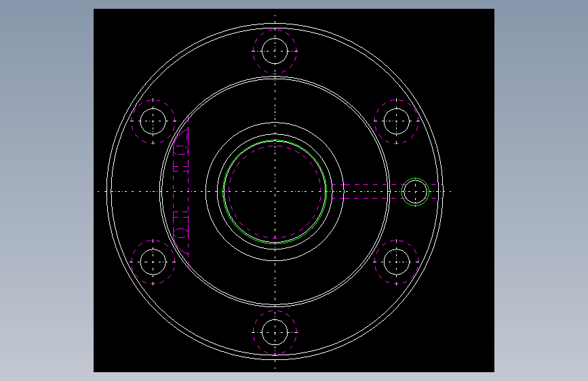
Task: Select the upper-left bolt hole circle
Action: click(153, 121)
